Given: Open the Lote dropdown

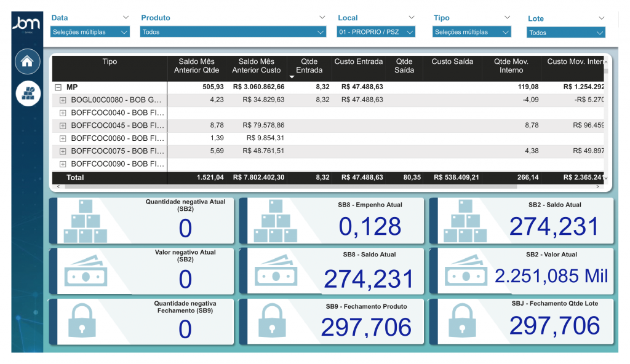Looking at the screenshot, I should tap(566, 33).
